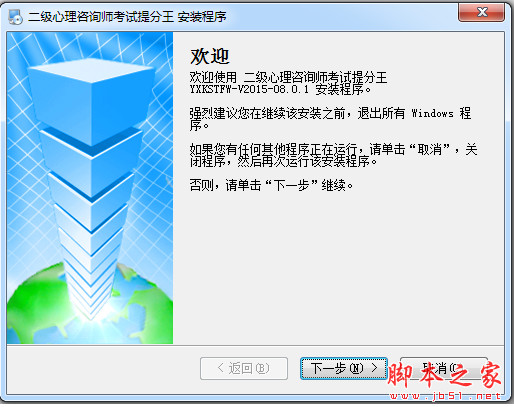Click the 欢迎使用 product name line
The width and height of the screenshot is (514, 407).
coord(288,77)
